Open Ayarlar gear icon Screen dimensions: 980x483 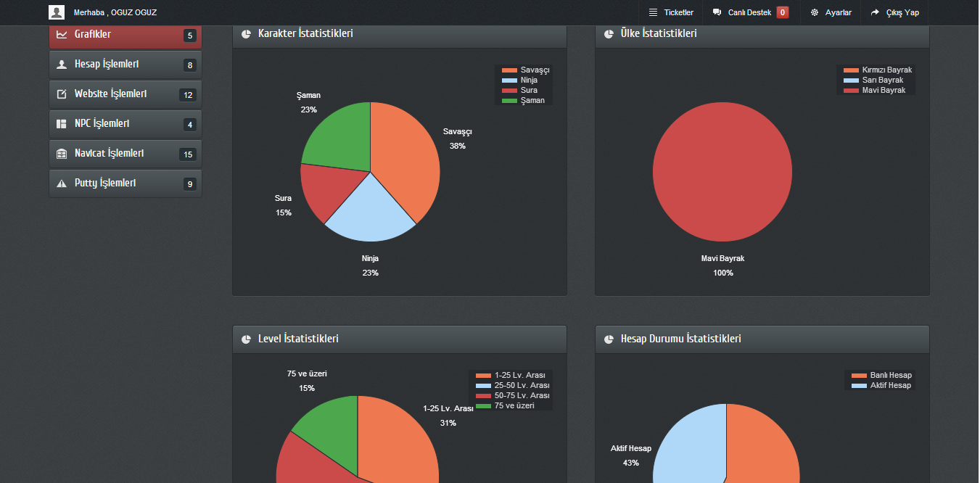click(x=815, y=12)
